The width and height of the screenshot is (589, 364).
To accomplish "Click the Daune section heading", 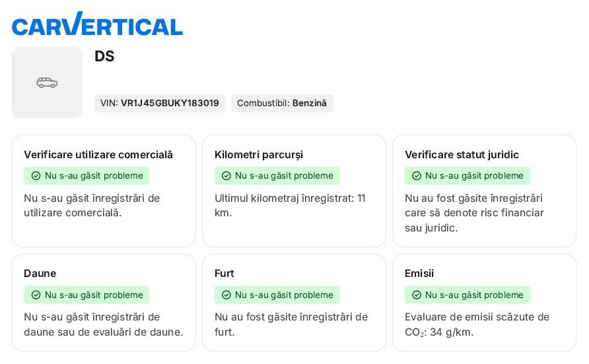I will coord(40,273).
